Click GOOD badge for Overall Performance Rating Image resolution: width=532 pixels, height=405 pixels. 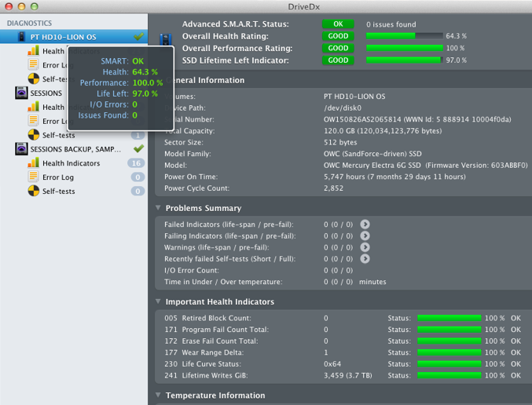tap(338, 48)
